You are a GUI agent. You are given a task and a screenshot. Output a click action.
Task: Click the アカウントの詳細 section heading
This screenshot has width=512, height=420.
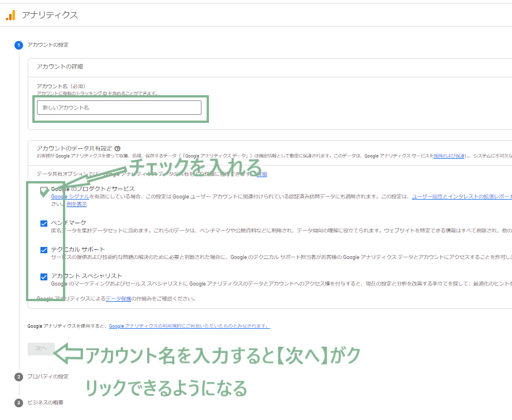pyautogui.click(x=60, y=66)
